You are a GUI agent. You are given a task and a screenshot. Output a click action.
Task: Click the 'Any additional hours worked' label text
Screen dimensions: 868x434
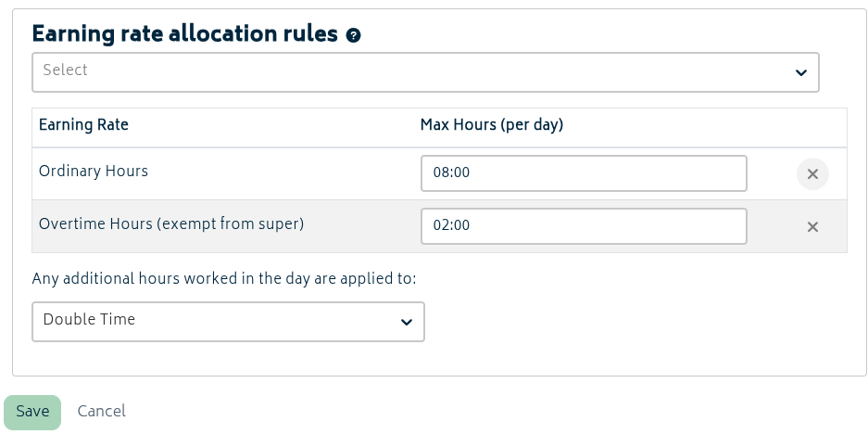[223, 279]
